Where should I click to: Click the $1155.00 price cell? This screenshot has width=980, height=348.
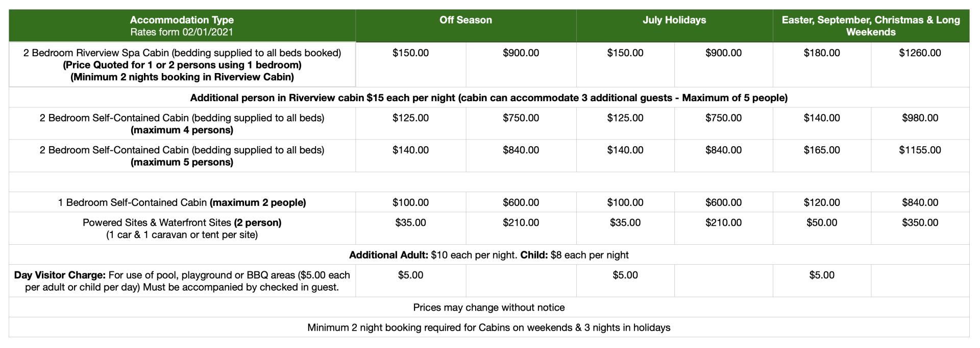tap(919, 150)
